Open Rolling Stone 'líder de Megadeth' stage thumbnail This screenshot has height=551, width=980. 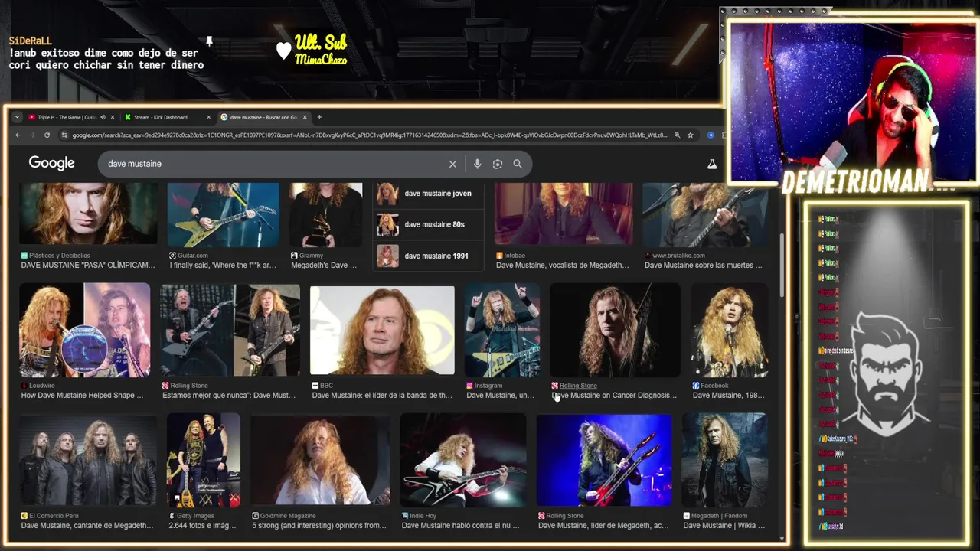pos(604,460)
